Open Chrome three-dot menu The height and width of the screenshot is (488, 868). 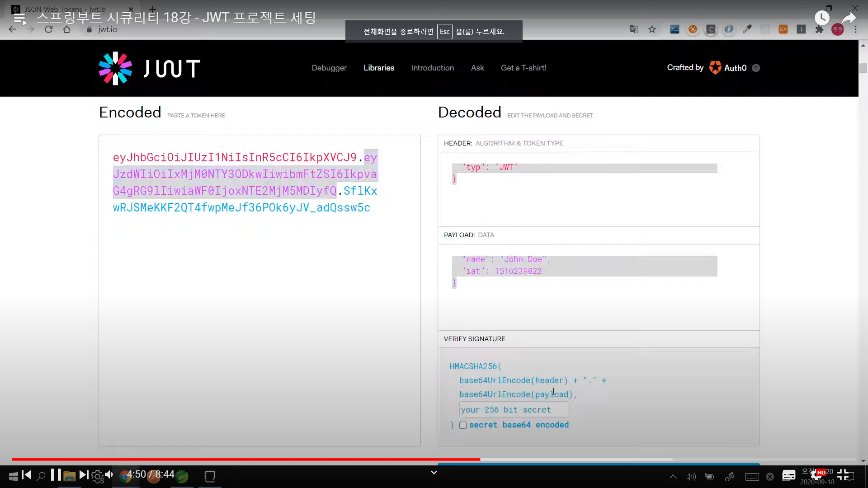(x=855, y=29)
